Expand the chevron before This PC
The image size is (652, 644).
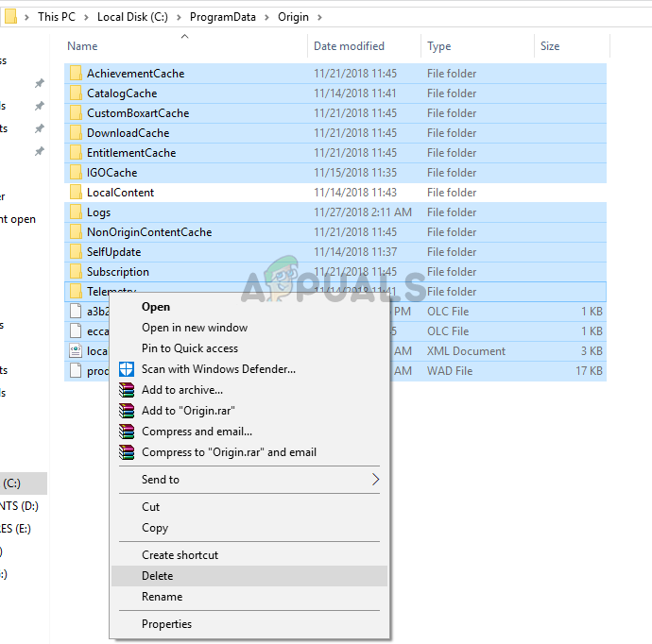click(26, 17)
